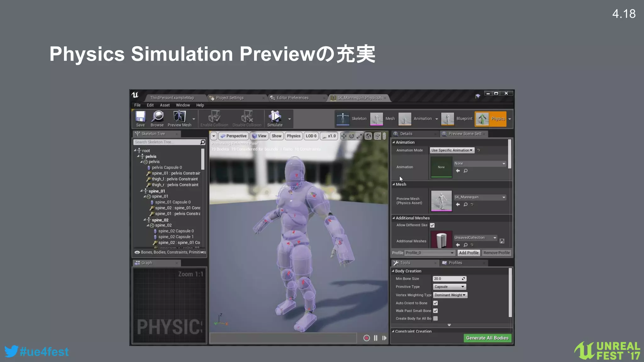
Task: Open the File menu
Action: coord(137,105)
